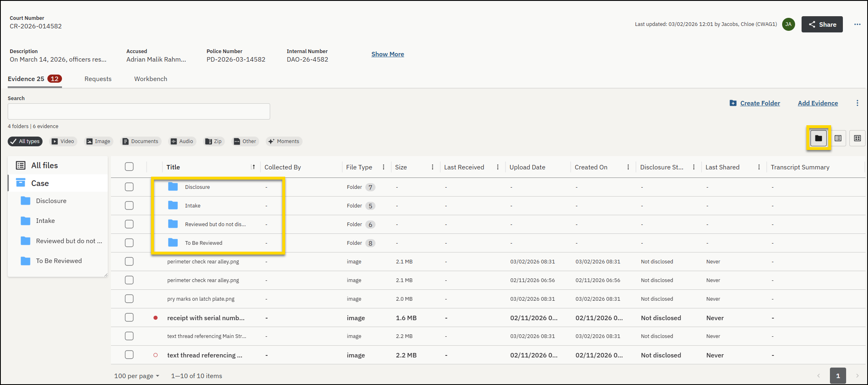Viewport: 868px width, 385px height.
Task: Filter evidence by Audio type
Action: tap(182, 141)
